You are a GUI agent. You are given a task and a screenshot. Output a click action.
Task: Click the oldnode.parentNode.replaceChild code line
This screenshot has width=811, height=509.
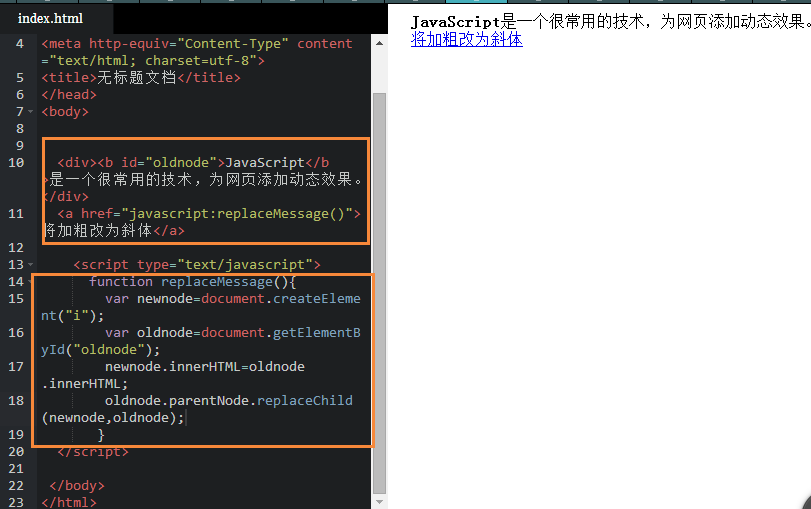[229, 401]
